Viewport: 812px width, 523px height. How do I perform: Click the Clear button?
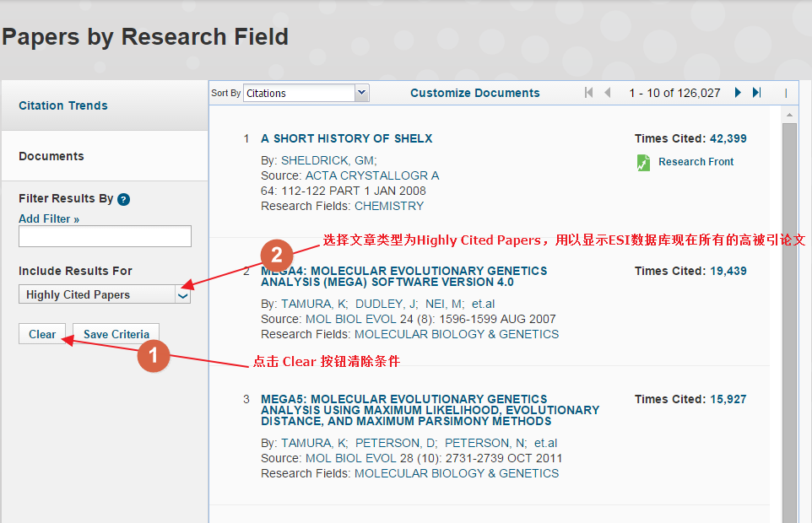[42, 334]
